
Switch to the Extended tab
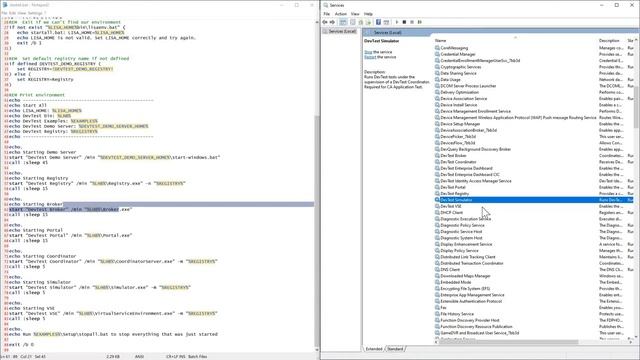(374, 349)
